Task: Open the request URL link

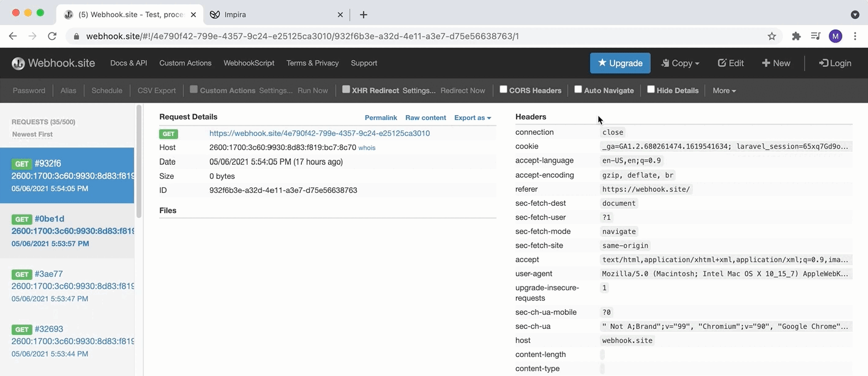Action: click(x=320, y=133)
